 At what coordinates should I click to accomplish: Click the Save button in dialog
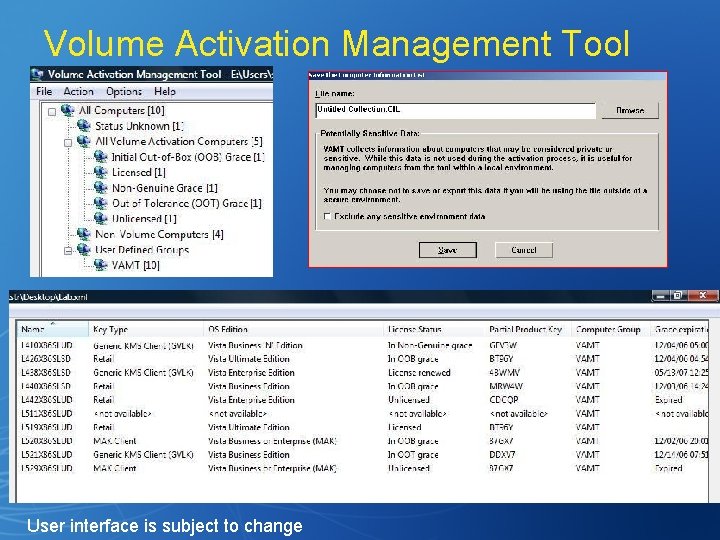(x=448, y=250)
